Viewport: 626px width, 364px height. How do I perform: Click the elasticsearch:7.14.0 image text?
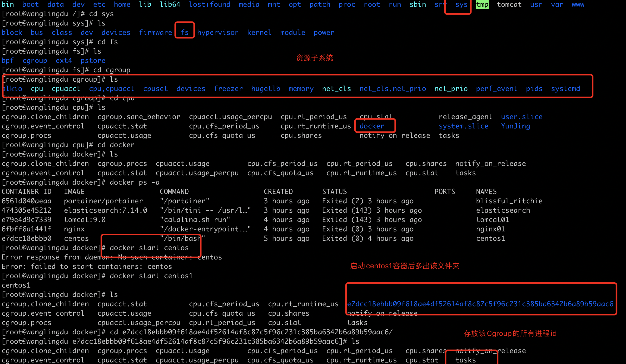(105, 210)
